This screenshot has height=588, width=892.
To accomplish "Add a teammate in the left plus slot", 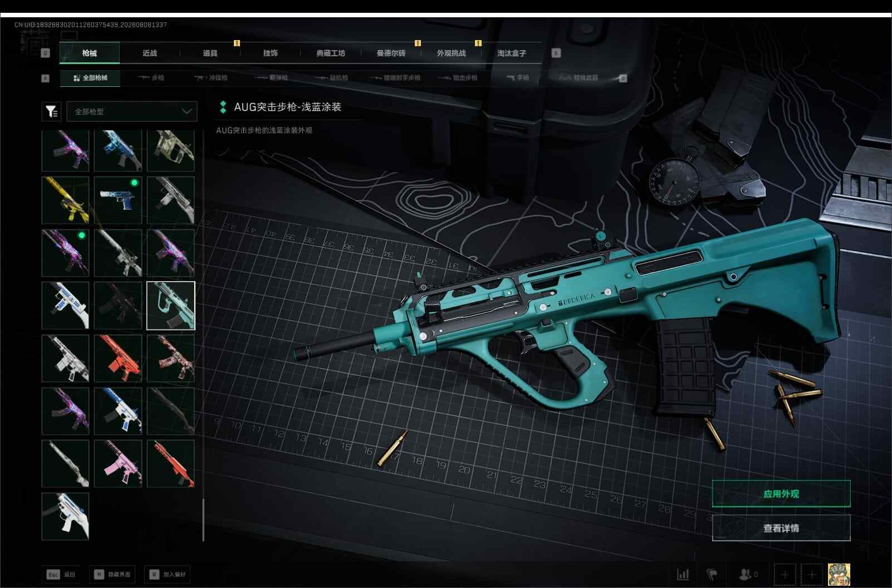I will coord(785,574).
